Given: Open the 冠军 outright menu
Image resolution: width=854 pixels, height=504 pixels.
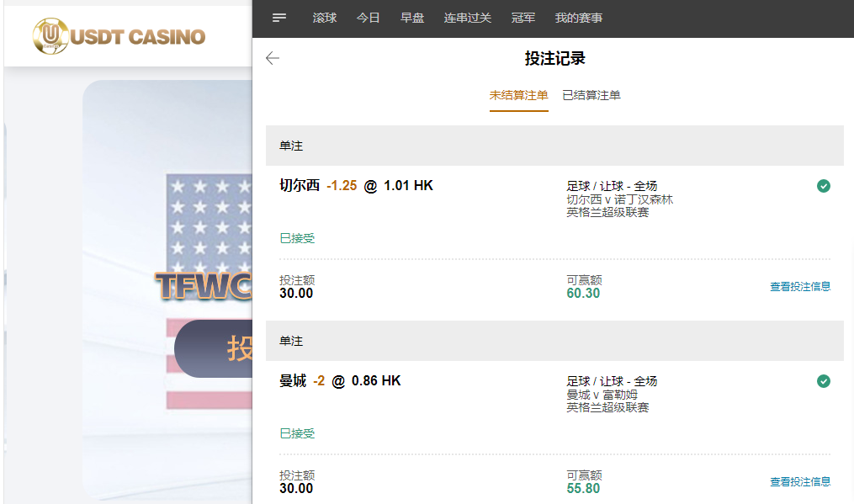Looking at the screenshot, I should (522, 18).
